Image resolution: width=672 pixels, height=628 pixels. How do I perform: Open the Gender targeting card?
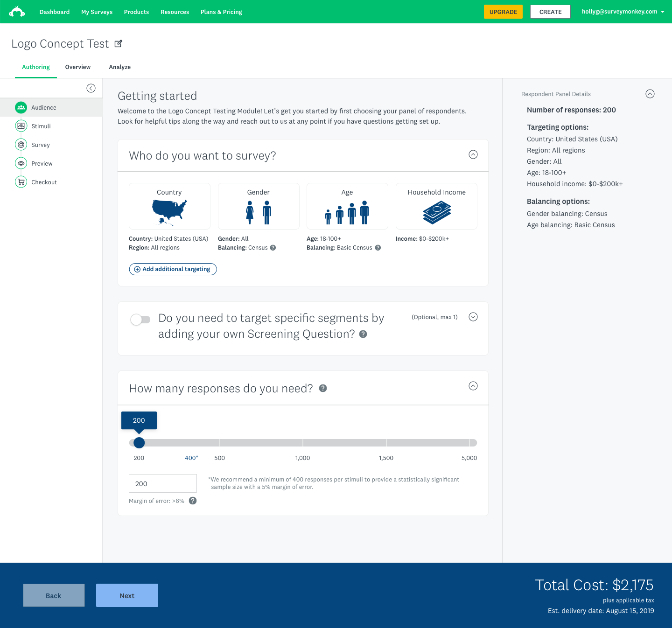coord(259,206)
